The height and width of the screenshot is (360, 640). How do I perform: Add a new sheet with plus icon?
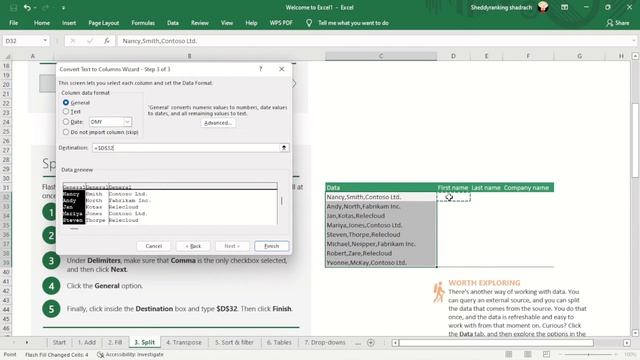tap(371, 343)
